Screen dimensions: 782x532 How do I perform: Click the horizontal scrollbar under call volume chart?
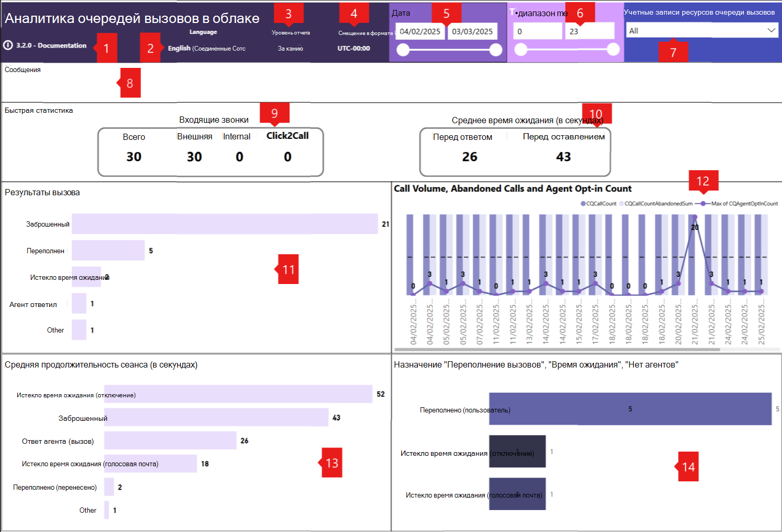click(557, 349)
